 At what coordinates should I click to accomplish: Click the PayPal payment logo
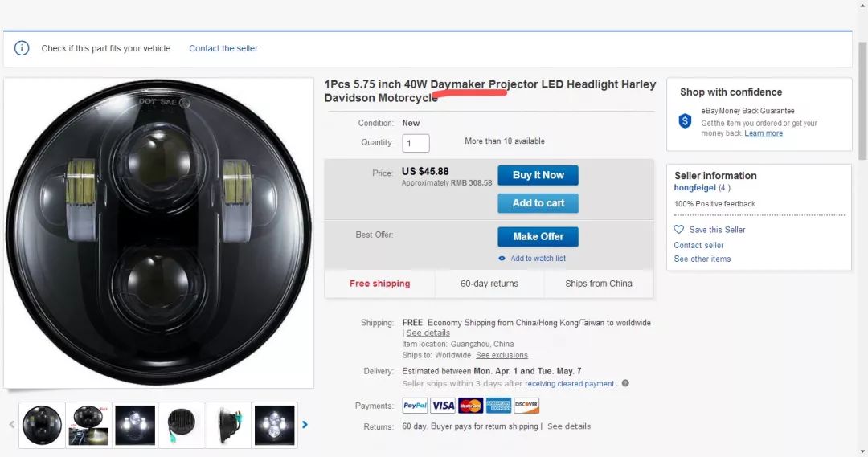click(x=415, y=406)
